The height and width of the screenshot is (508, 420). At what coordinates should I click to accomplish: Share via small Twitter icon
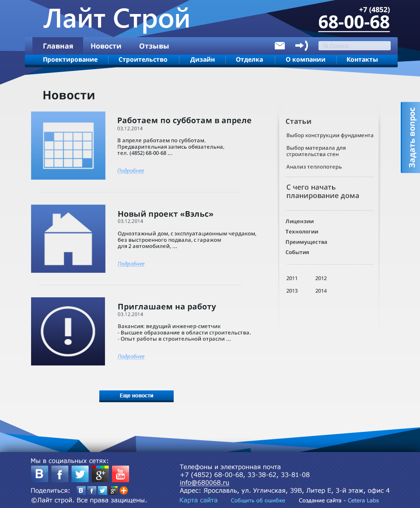coord(102,491)
